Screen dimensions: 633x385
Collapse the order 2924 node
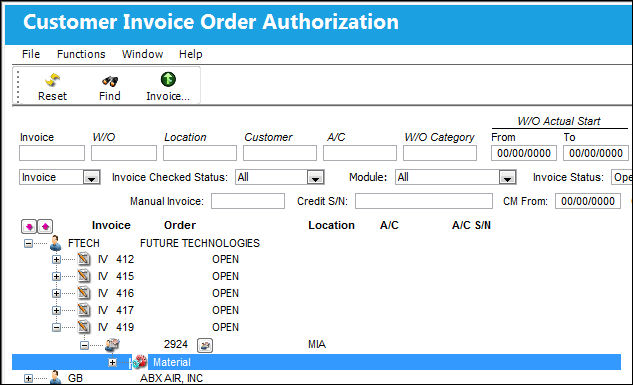tap(84, 345)
